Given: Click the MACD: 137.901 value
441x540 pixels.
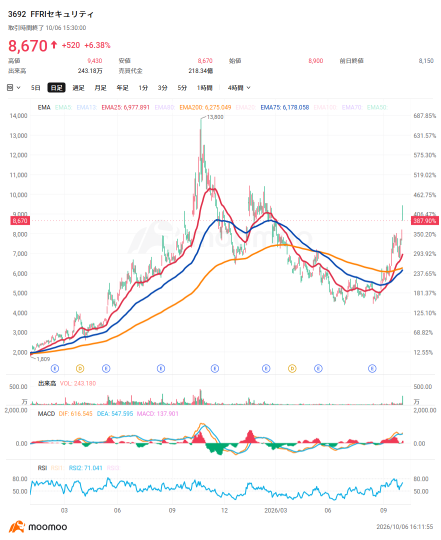Looking at the screenshot, I should point(157,414).
